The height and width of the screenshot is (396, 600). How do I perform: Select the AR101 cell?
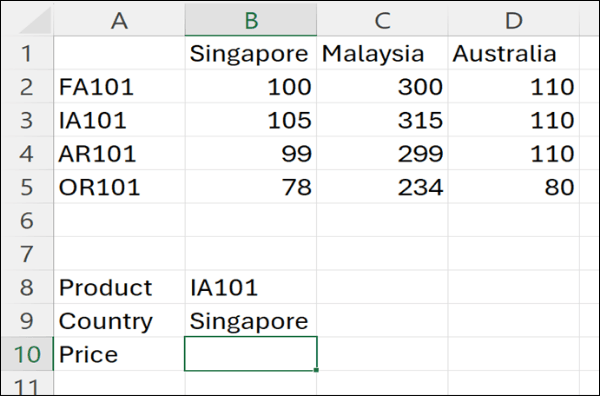(119, 153)
